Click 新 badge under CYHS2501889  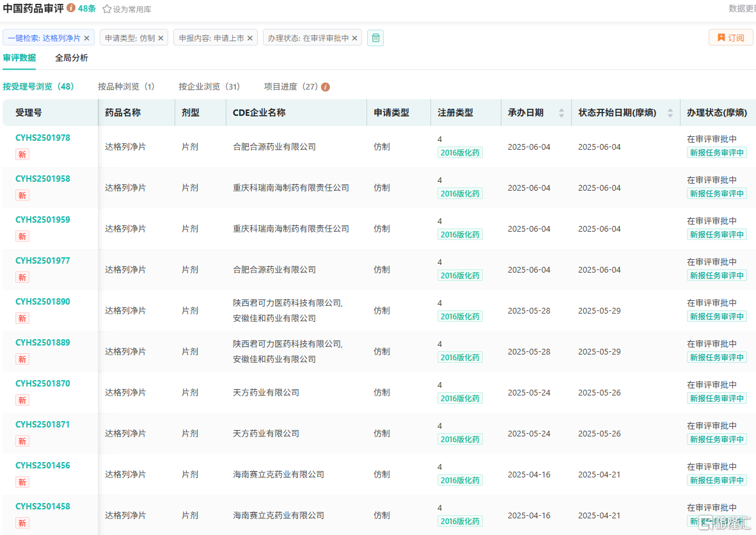pos(22,360)
